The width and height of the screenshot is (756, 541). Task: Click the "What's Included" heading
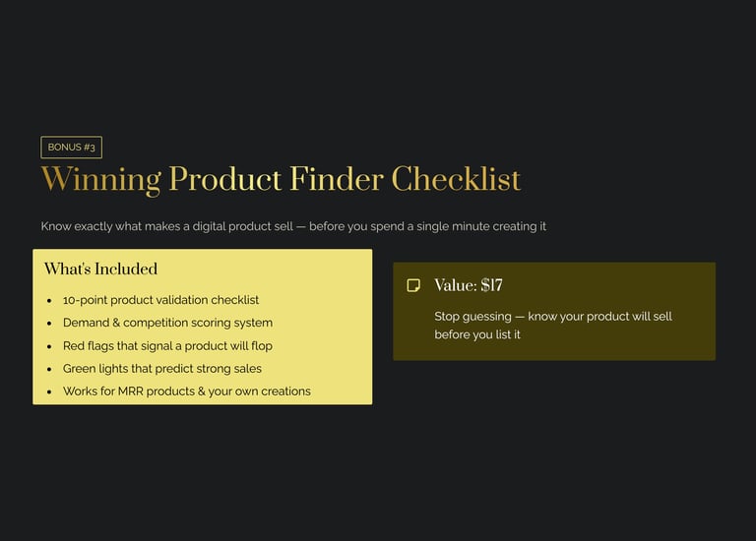100,269
